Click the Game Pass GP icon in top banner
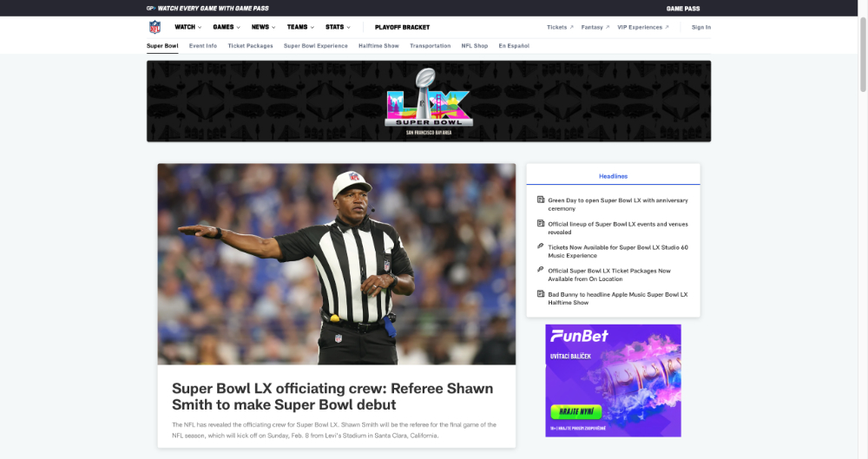The width and height of the screenshot is (868, 459). (x=150, y=9)
